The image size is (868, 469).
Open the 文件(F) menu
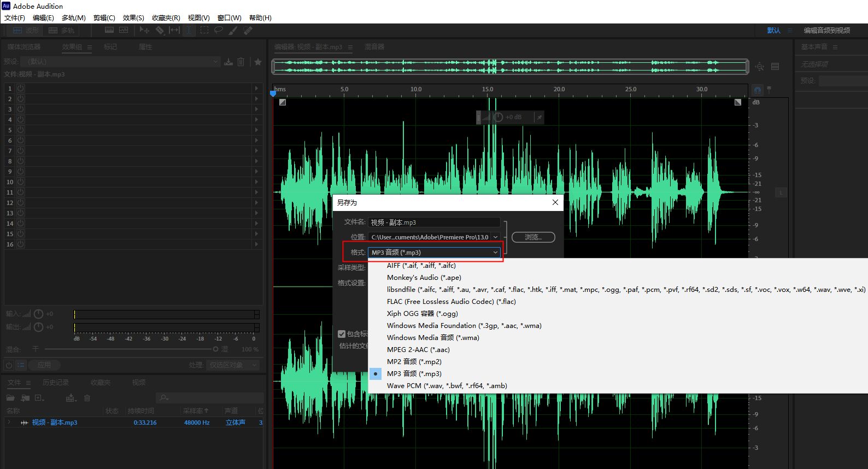[15, 17]
